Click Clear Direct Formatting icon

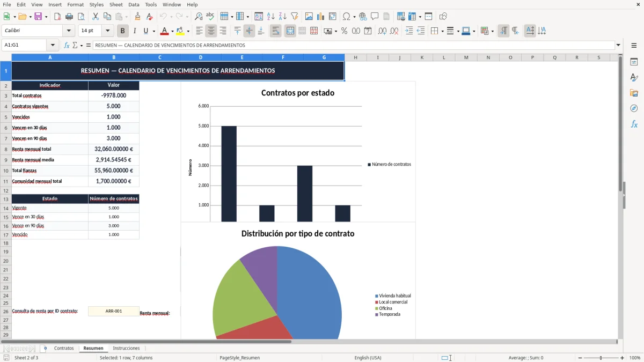click(149, 17)
